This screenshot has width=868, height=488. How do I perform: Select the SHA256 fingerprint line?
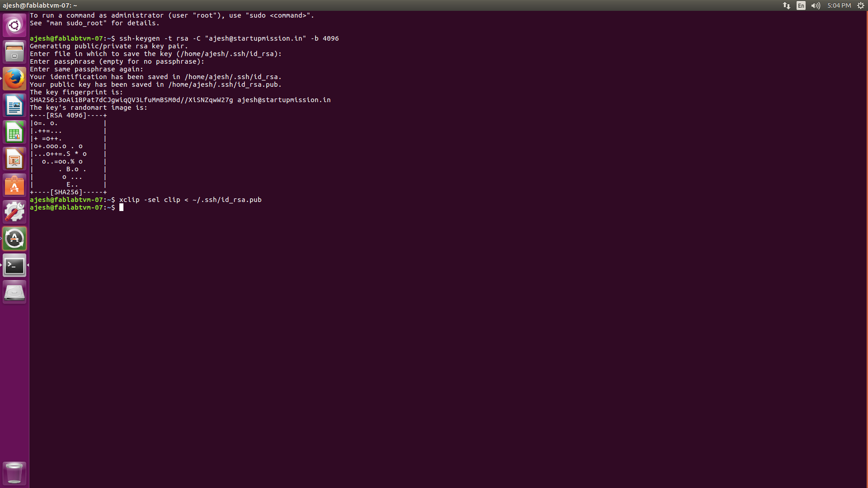[180, 100]
